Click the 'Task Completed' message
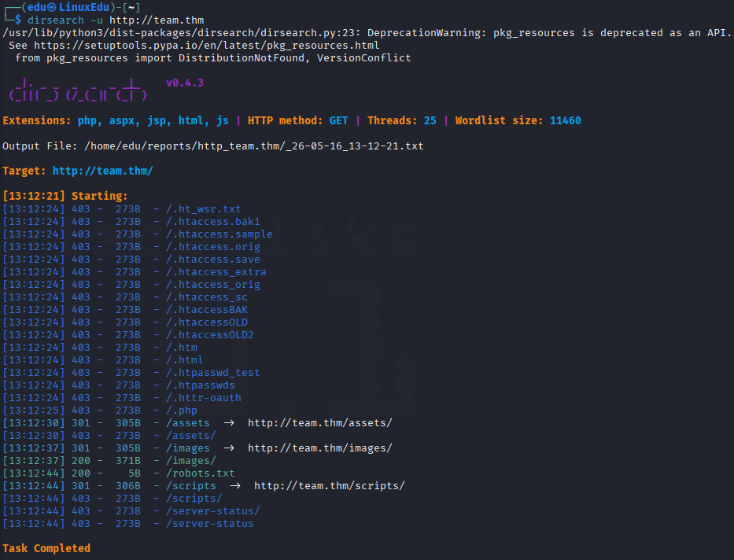This screenshot has width=734, height=560. click(46, 548)
